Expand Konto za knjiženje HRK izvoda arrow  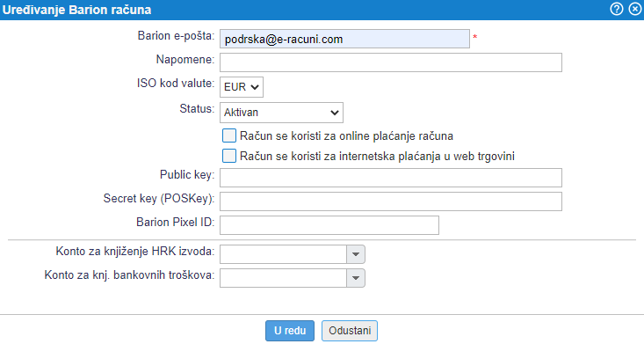(356, 254)
